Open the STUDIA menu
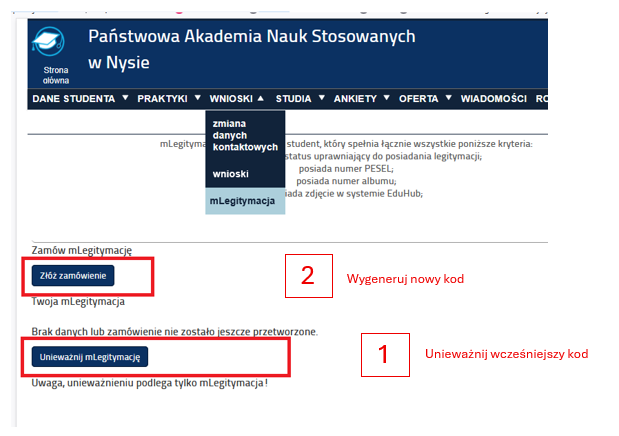 coord(293,99)
